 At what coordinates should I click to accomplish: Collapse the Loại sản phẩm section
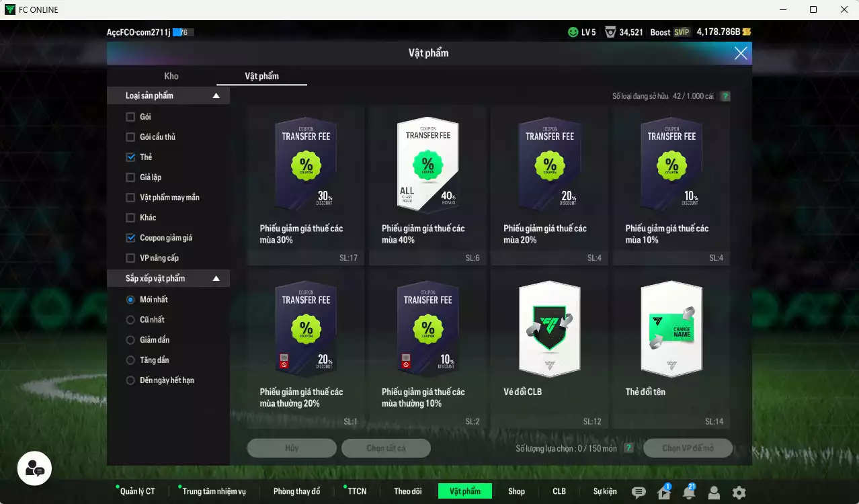coord(216,96)
